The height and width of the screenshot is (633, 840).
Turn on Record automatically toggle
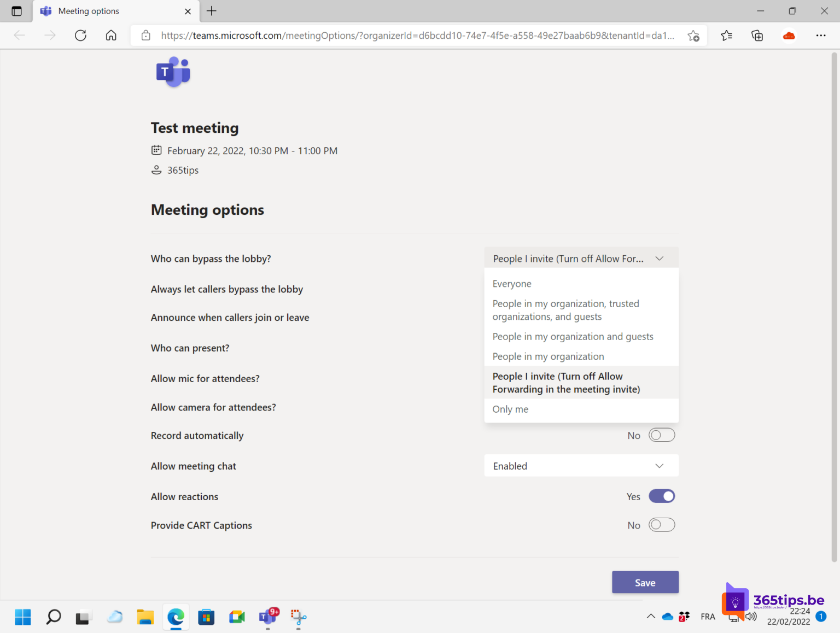[661, 435]
